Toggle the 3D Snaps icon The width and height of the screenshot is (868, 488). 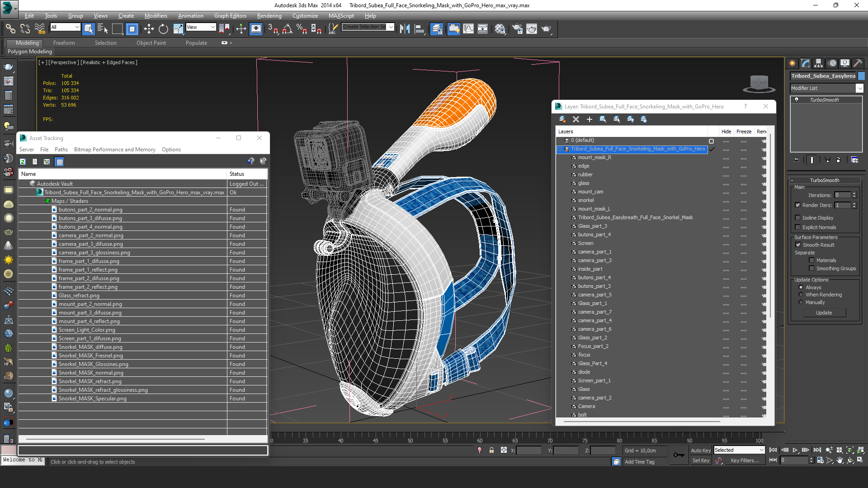[273, 29]
